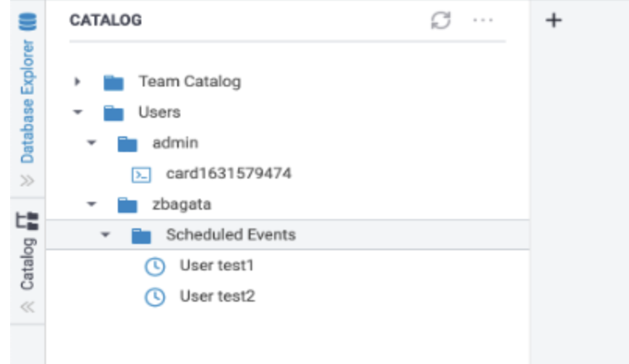The width and height of the screenshot is (629, 364).
Task: Click the card1631579474 script icon
Action: pos(141,175)
